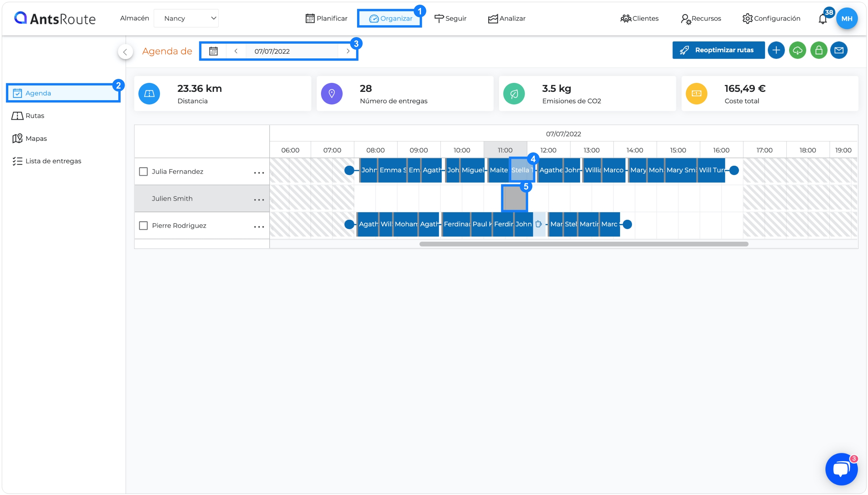Click Julia's route start circle marker

[x=349, y=170]
